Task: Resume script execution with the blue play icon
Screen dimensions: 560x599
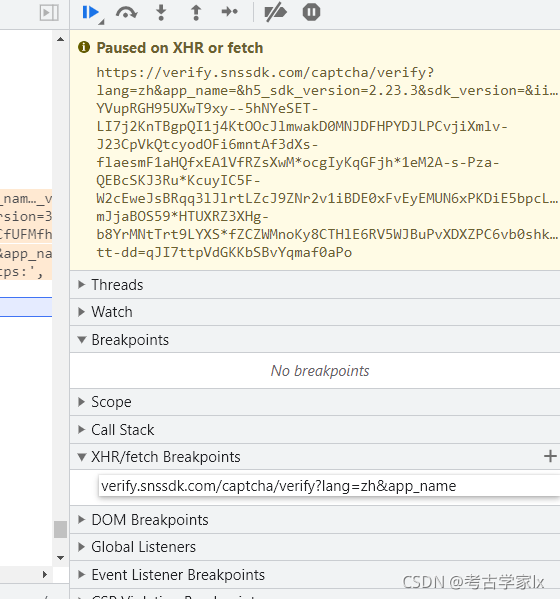Action: point(91,13)
